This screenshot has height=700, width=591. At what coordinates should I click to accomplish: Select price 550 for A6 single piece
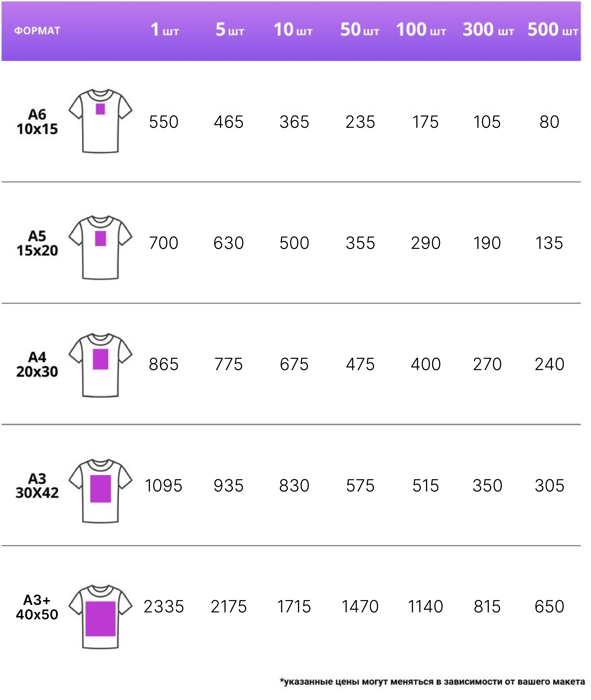click(163, 122)
